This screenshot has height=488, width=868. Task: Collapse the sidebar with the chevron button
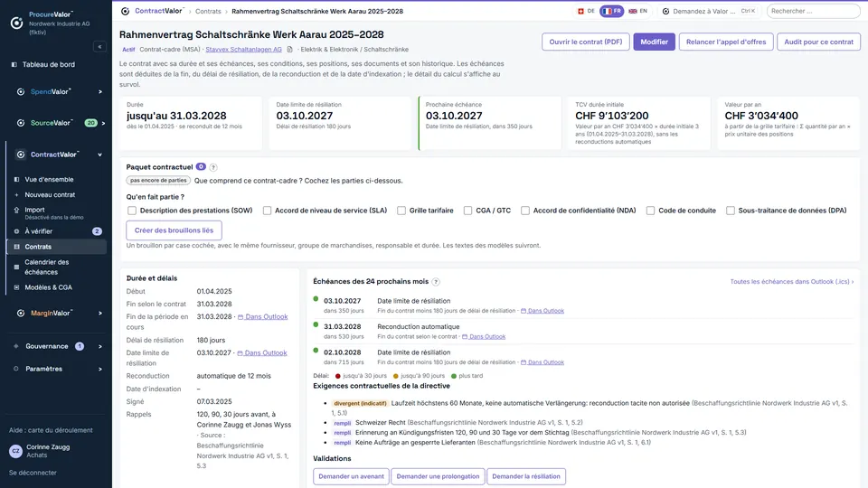[x=99, y=47]
